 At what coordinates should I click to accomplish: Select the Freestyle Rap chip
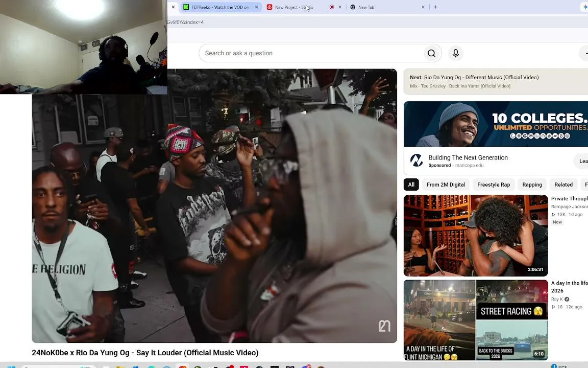[x=494, y=185]
